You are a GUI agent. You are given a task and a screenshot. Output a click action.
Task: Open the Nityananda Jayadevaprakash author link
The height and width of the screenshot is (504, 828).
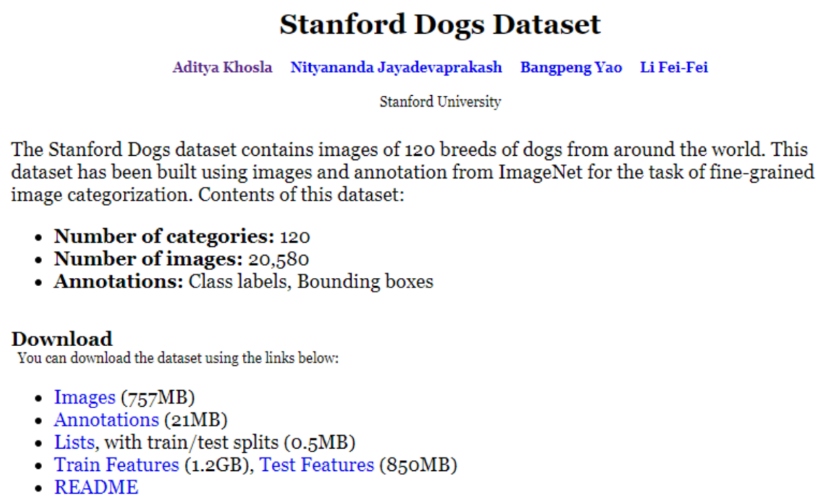point(396,68)
